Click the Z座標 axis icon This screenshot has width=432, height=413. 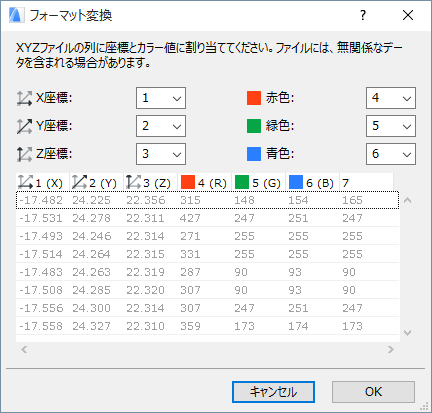tap(24, 154)
